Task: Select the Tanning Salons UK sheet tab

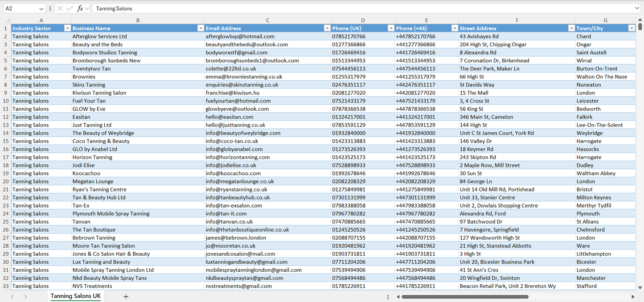Action: pos(76,296)
